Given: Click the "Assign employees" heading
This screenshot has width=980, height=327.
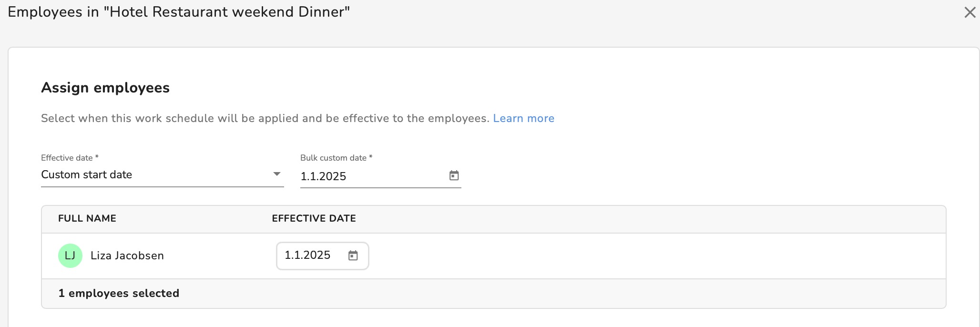Looking at the screenshot, I should coord(105,88).
